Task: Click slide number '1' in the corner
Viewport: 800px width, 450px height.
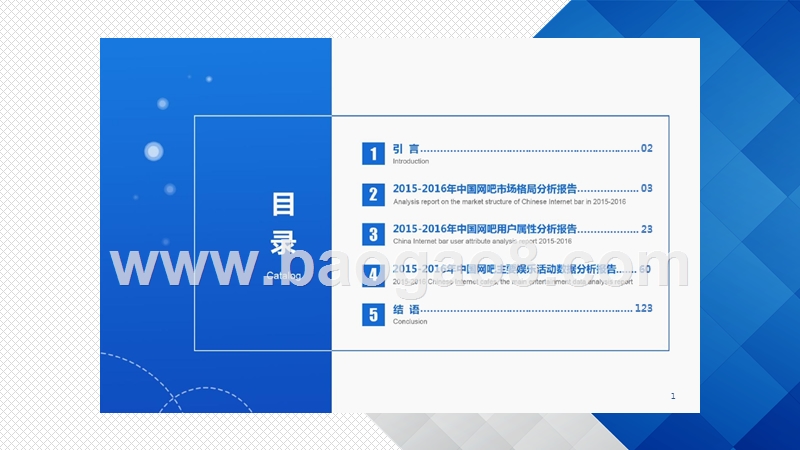Action: (673, 396)
